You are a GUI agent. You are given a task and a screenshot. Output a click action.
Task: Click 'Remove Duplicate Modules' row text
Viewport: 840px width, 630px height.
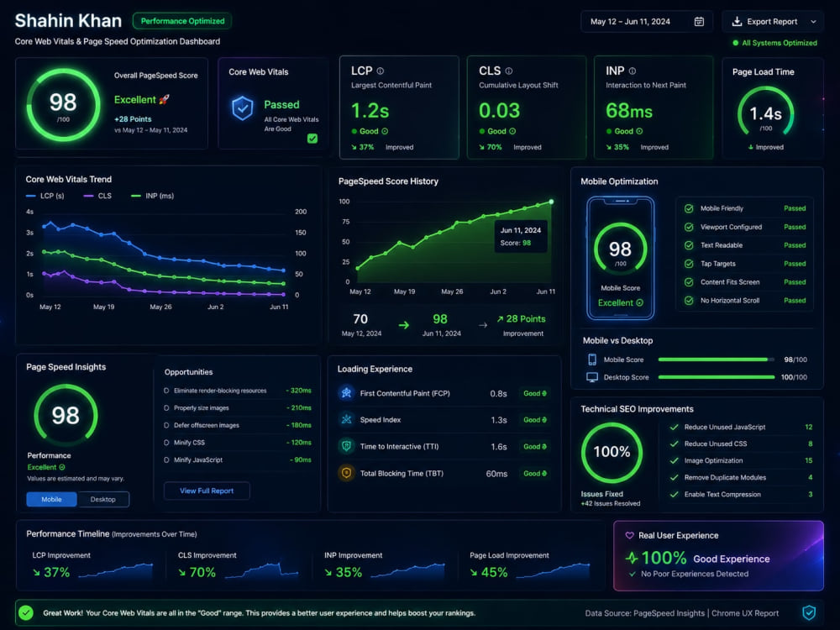tap(725, 477)
